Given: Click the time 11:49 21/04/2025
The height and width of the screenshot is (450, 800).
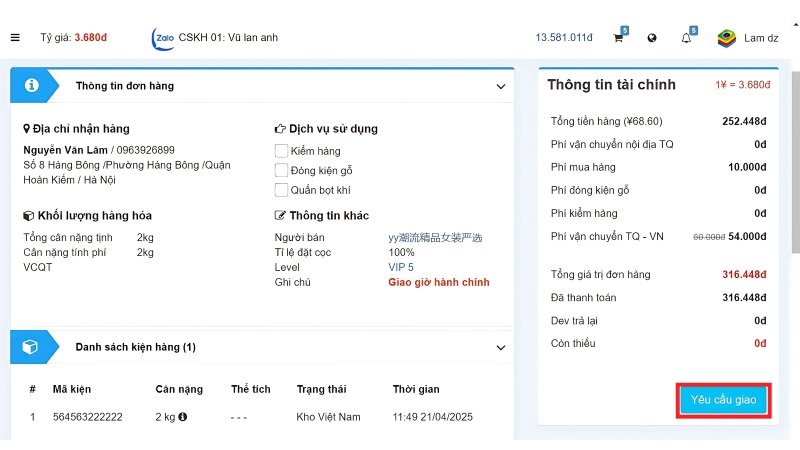Looking at the screenshot, I should pos(433,417).
